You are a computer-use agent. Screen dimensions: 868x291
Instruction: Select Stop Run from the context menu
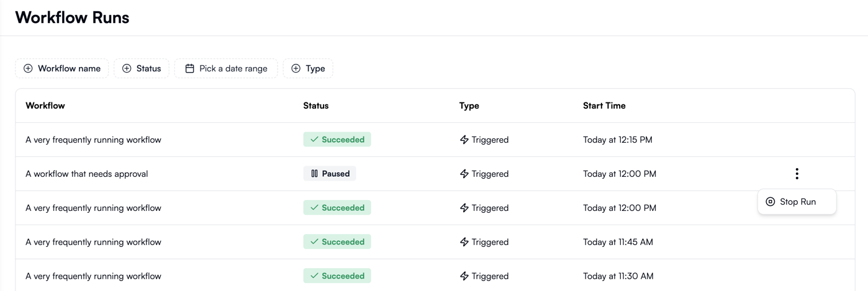click(x=797, y=202)
